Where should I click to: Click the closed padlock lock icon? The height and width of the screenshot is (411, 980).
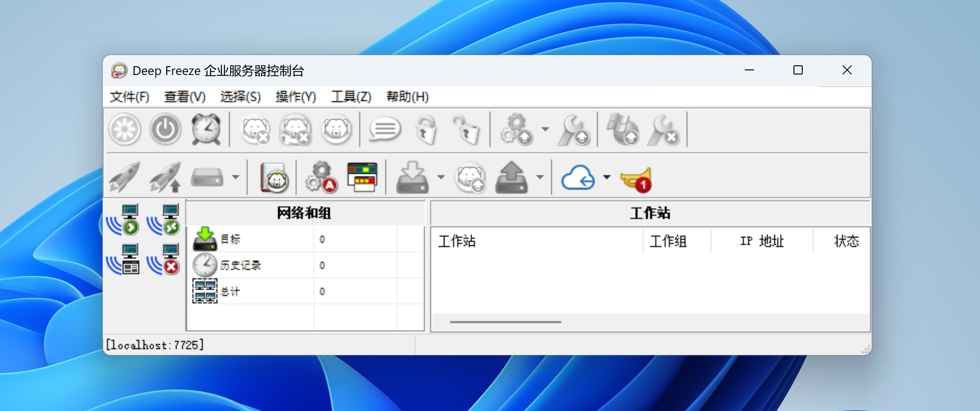coord(426,129)
